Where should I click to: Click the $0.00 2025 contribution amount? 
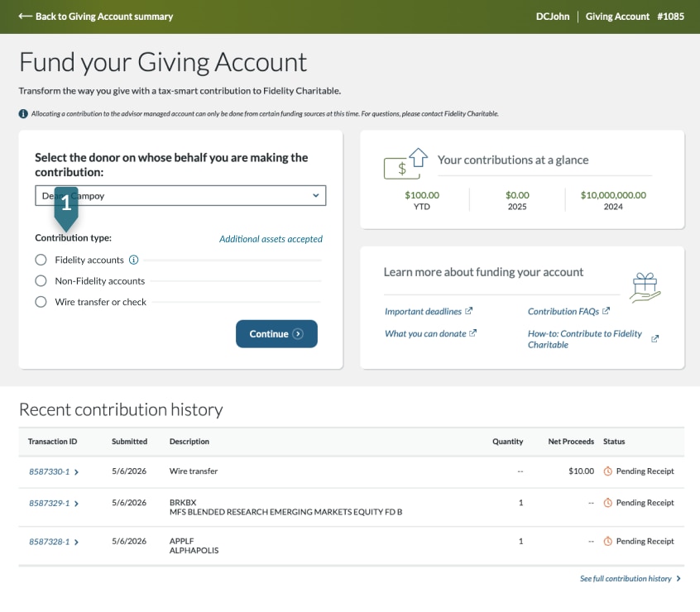coord(517,195)
